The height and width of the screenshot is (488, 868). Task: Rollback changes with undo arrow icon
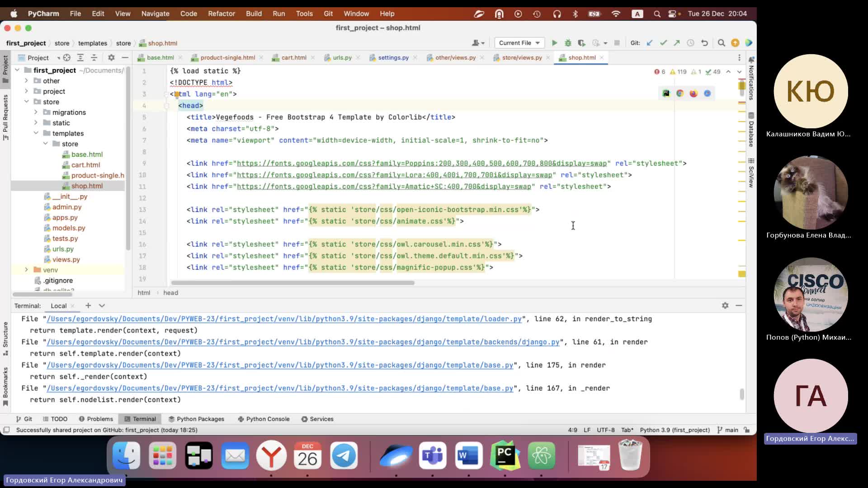tap(704, 43)
